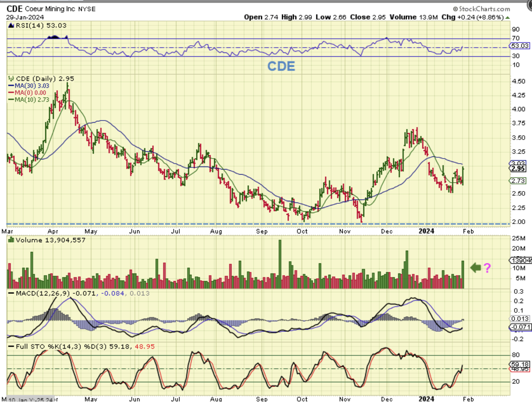The image size is (532, 402).
Task: Click the 90 label on the RSI axis
Action: tap(515, 29)
